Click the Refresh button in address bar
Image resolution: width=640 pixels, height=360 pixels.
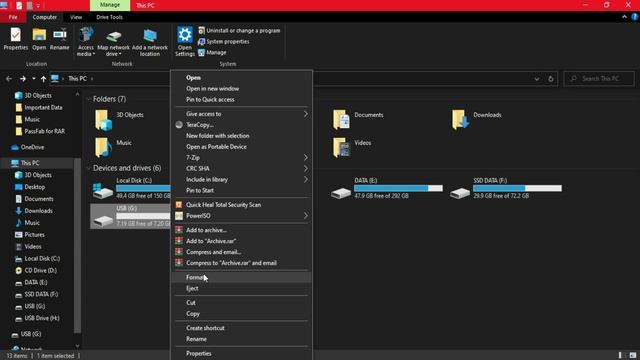tap(551, 79)
